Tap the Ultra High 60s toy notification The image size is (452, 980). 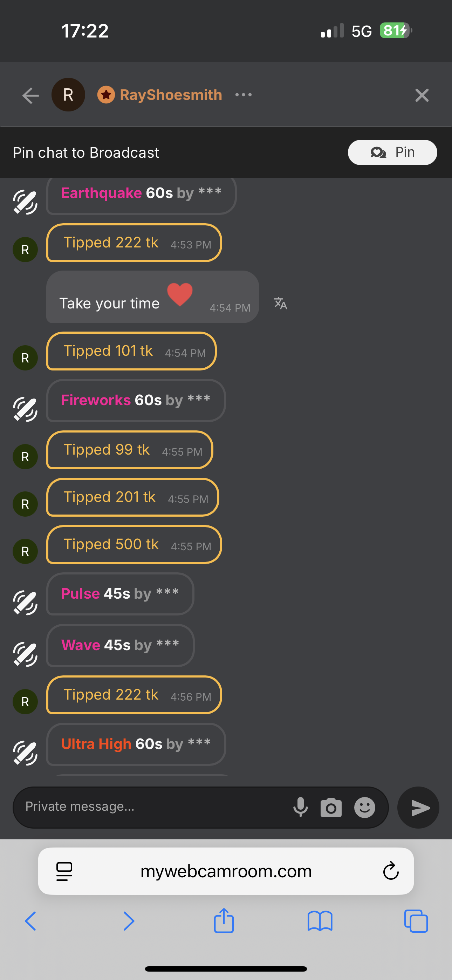coord(136,744)
